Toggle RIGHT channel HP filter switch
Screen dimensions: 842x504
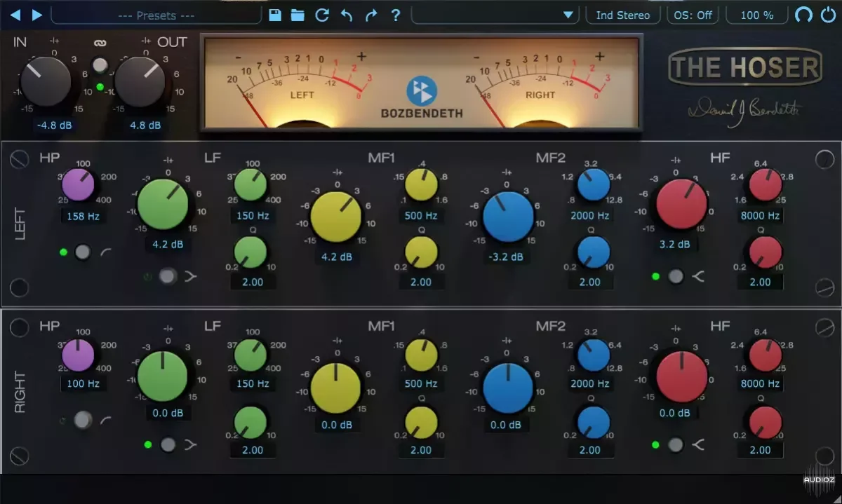tap(83, 420)
